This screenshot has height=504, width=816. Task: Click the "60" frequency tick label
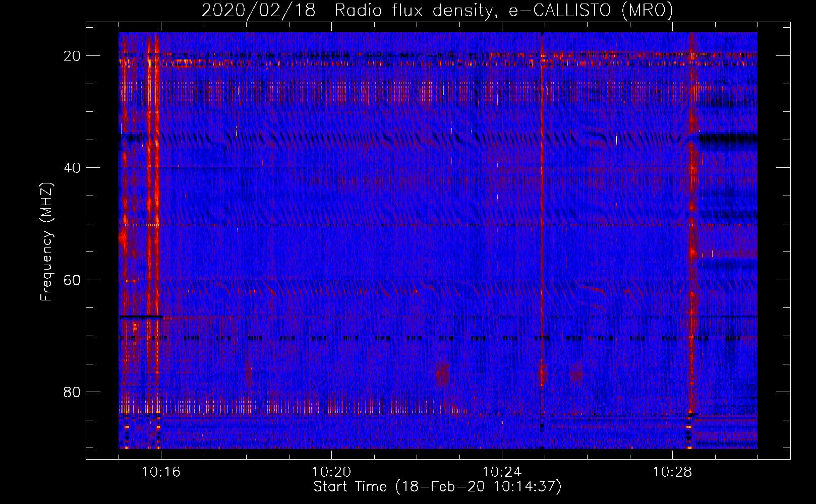click(73, 280)
